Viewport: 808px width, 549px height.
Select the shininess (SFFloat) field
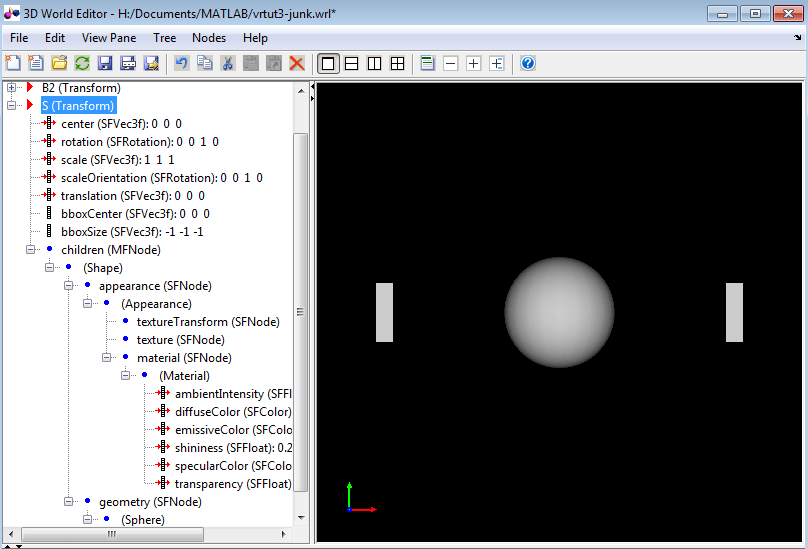[x=233, y=448]
